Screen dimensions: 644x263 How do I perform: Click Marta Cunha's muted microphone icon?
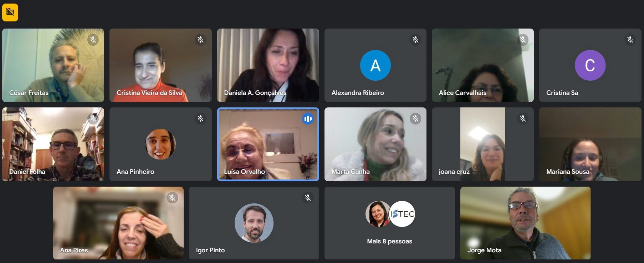(415, 118)
